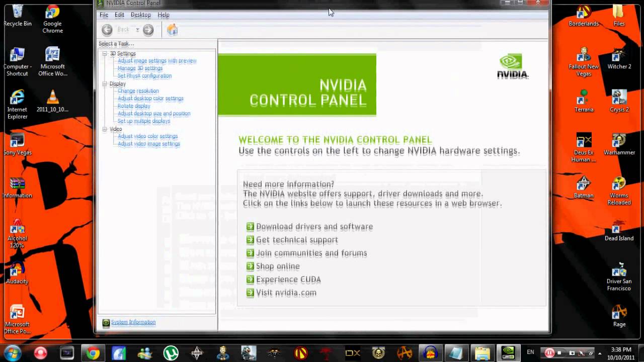Click Download drivers and software link
The height and width of the screenshot is (362, 644).
pyautogui.click(x=314, y=227)
